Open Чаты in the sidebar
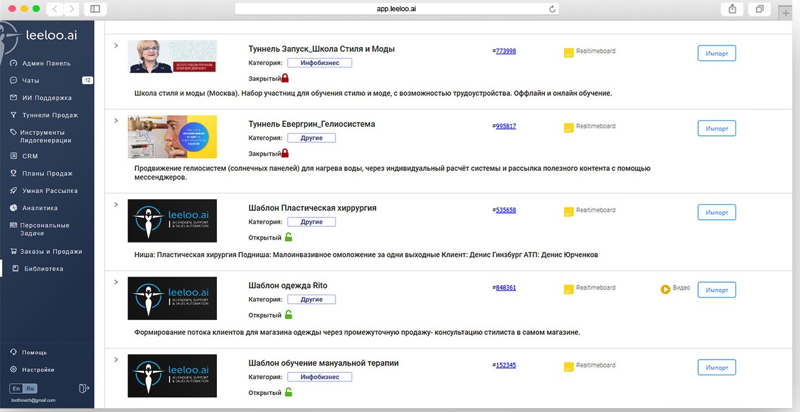Viewport: 800px width, 412px height. (x=31, y=80)
